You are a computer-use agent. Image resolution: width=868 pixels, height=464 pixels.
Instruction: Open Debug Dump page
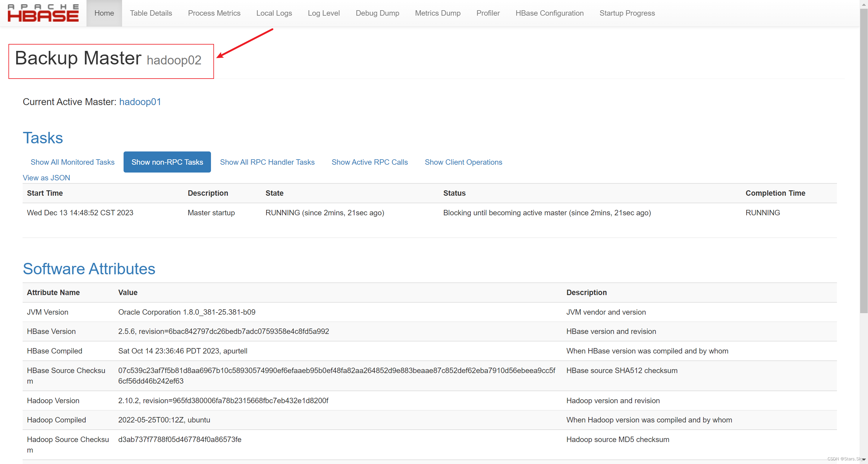click(377, 13)
